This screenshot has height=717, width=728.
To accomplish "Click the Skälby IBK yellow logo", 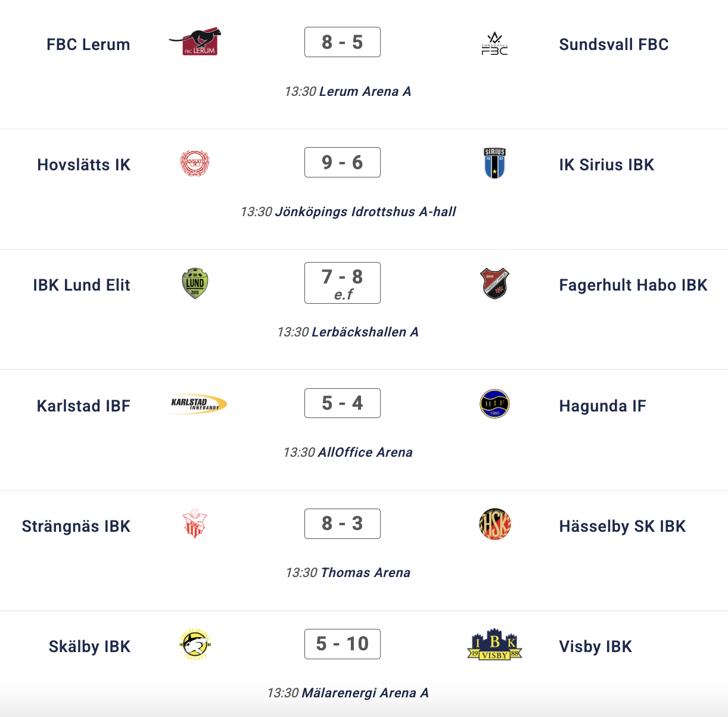I will [195, 644].
